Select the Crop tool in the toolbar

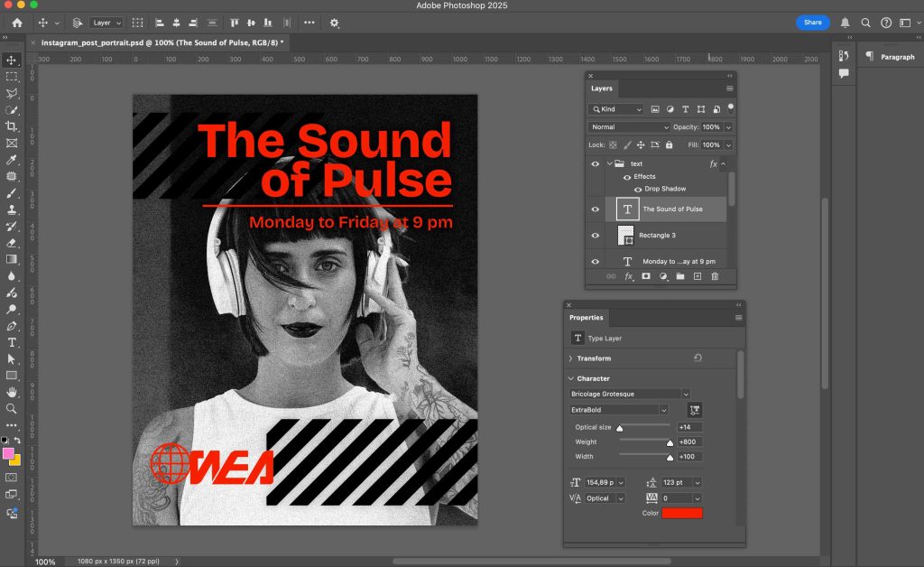tap(12, 126)
